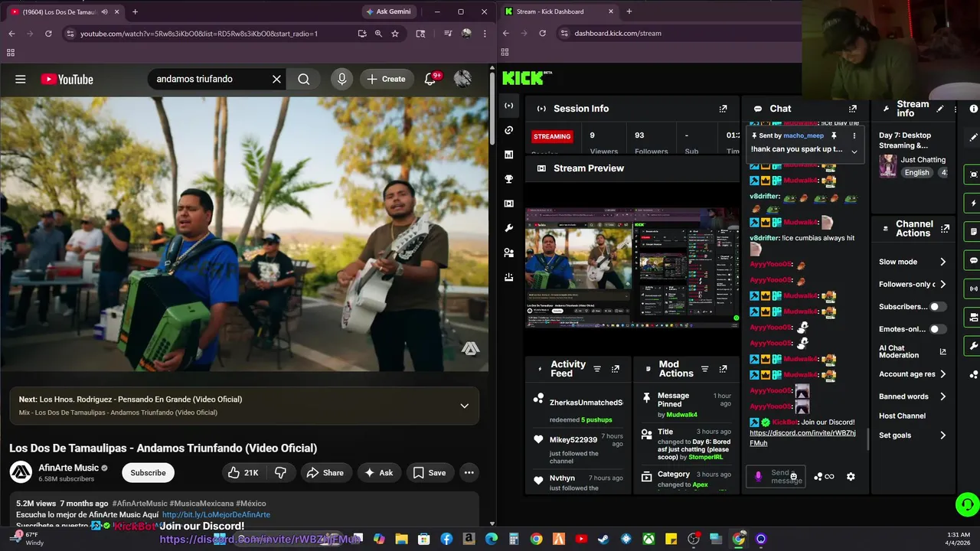Click the Ask Gemini button
980x551 pixels.
[388, 11]
